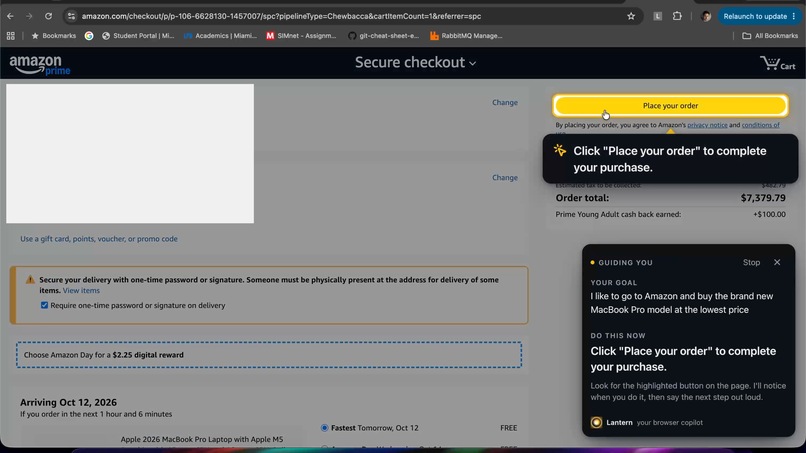Viewport: 806px width, 453px height.
Task: Click the second Change link near payment
Action: click(x=505, y=177)
